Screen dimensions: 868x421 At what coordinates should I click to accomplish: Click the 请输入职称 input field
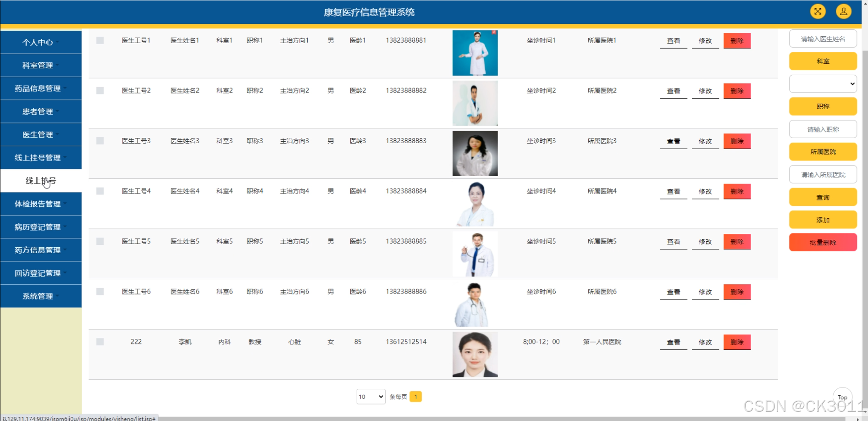(823, 129)
